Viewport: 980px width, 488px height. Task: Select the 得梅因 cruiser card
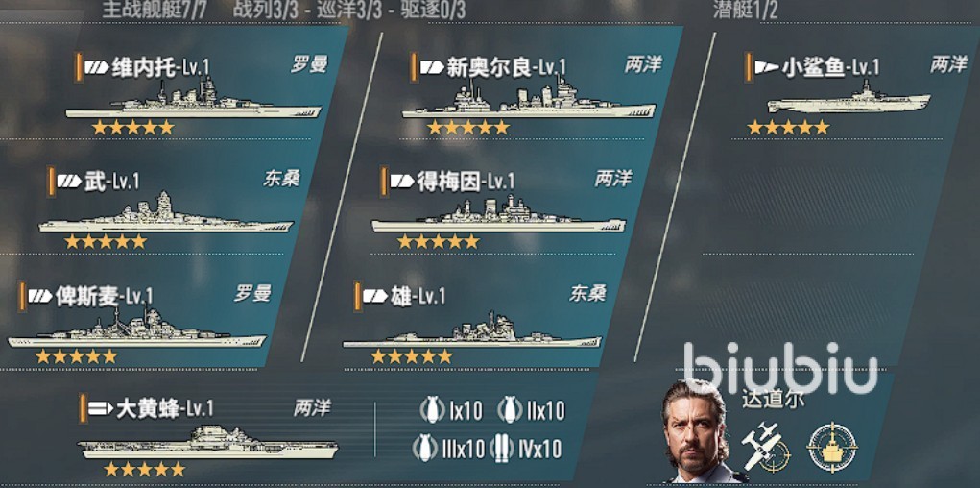tap(500, 207)
